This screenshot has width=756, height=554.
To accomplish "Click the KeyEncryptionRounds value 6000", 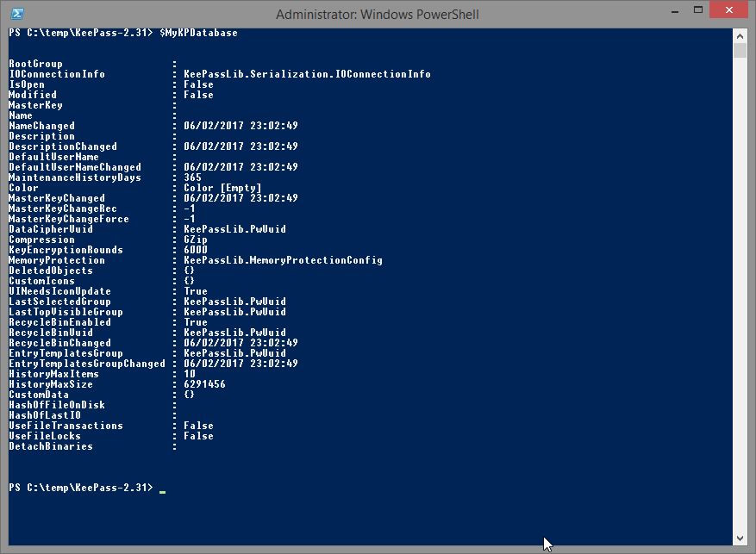I will click(x=196, y=250).
